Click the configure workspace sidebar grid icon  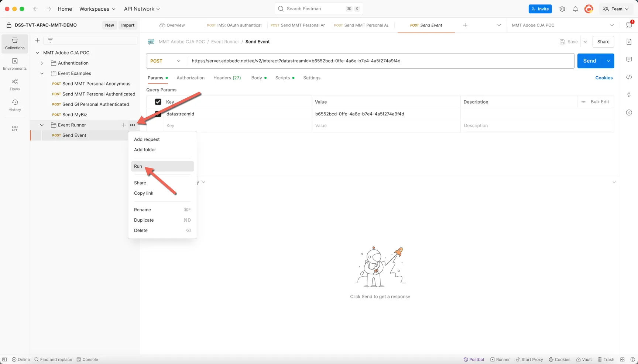click(15, 128)
